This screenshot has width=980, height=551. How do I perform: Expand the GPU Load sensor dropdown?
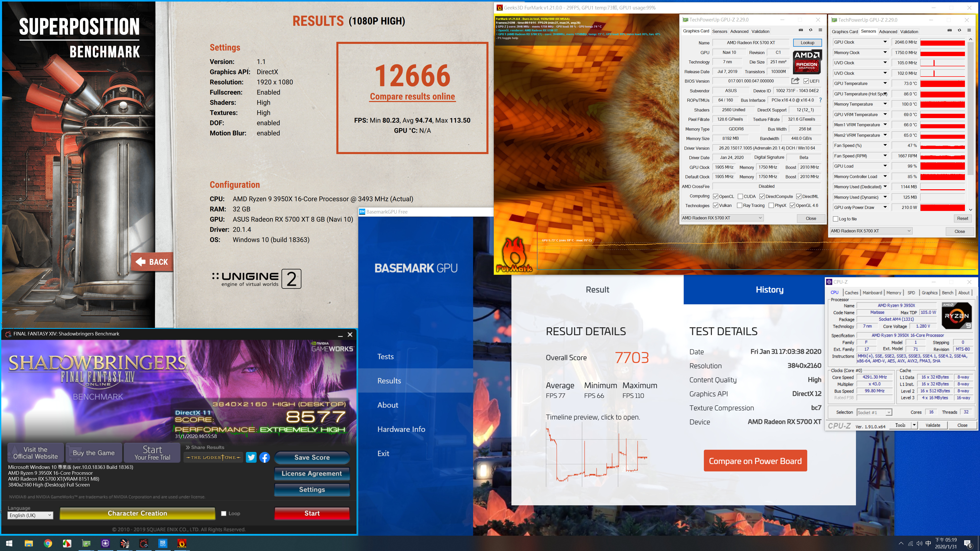885,166
